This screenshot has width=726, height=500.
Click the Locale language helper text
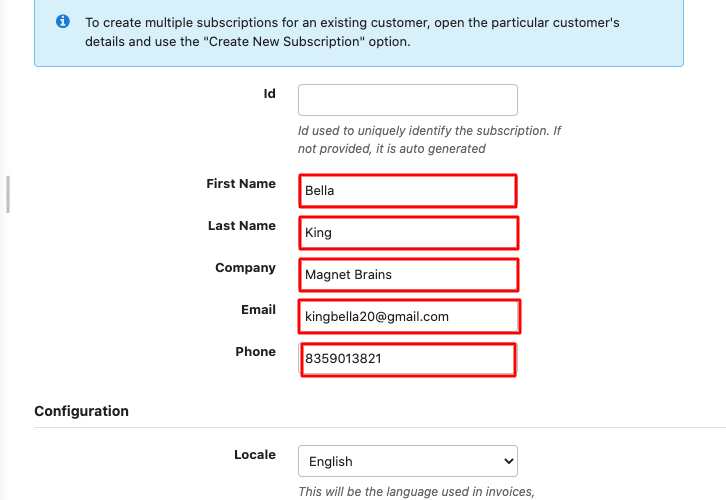pyautogui.click(x=416, y=492)
